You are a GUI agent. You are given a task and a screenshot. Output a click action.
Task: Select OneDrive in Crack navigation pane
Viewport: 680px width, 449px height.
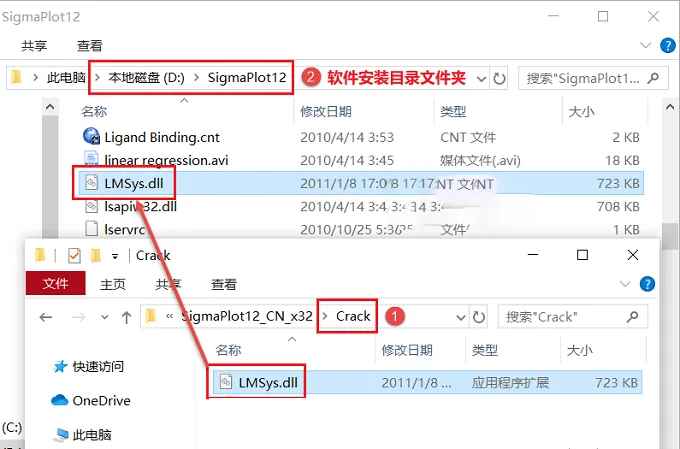(101, 400)
